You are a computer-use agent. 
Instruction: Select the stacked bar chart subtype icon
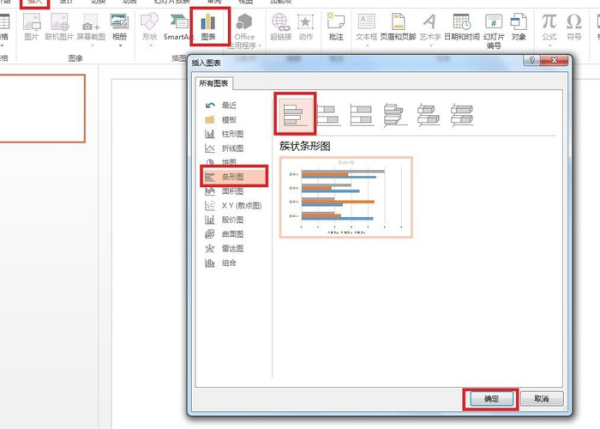coord(328,115)
